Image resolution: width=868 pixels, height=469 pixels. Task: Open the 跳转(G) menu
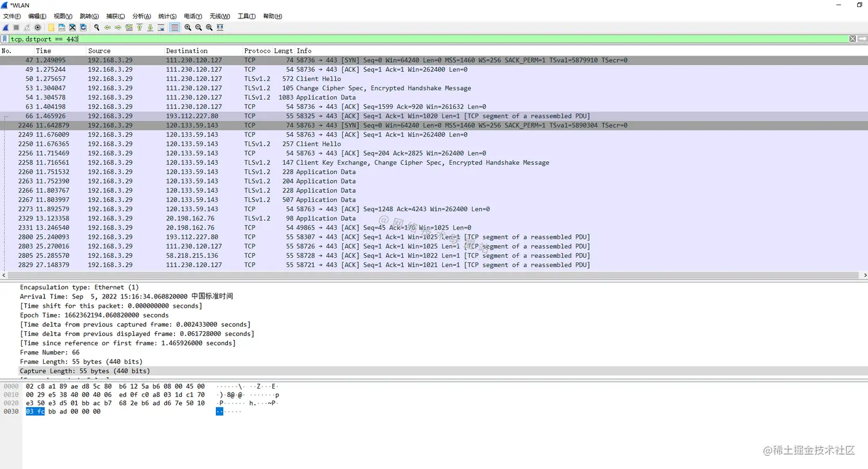pyautogui.click(x=89, y=16)
